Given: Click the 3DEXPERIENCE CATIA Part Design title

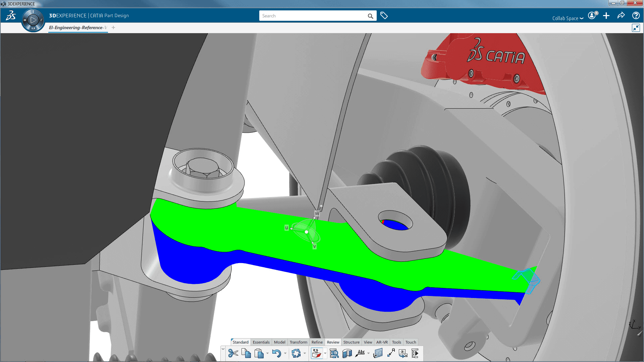Looking at the screenshot, I should [89, 15].
